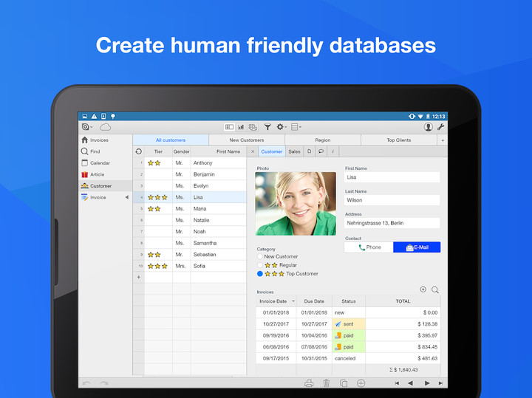532x398 pixels.
Task: Close the detail pane with X
Action: [x=253, y=151]
